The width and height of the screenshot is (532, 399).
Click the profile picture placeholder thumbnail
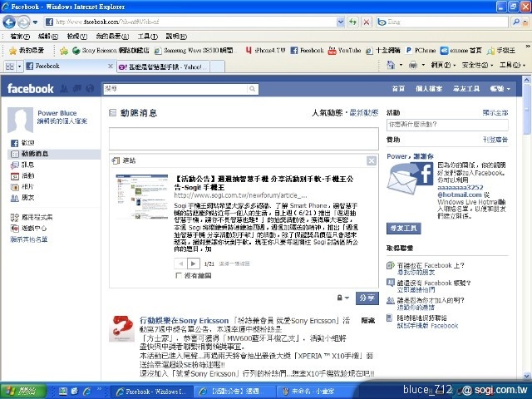point(20,120)
